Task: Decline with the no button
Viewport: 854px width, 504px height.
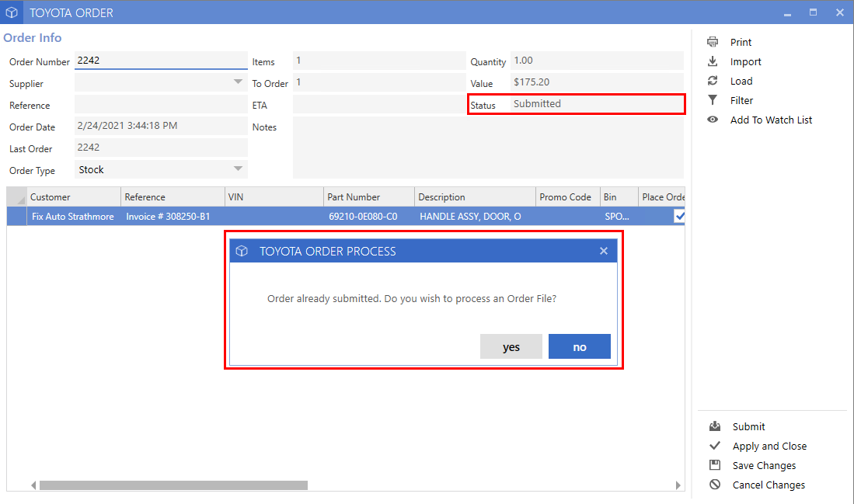Action: pyautogui.click(x=580, y=346)
